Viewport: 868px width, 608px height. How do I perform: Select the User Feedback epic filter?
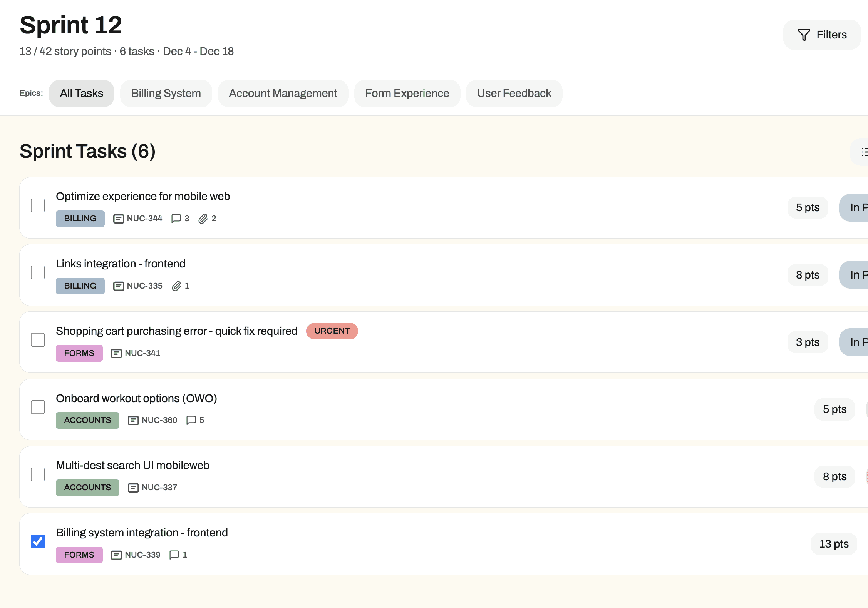(x=514, y=93)
